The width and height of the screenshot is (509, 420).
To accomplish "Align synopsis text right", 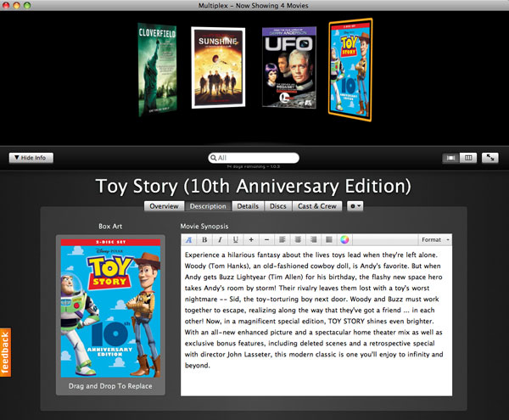I will click(x=313, y=240).
